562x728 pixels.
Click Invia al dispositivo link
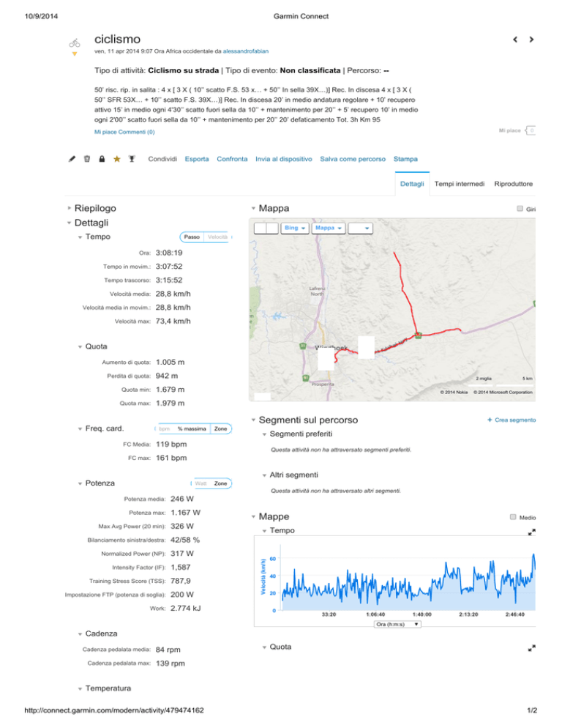[x=283, y=159]
